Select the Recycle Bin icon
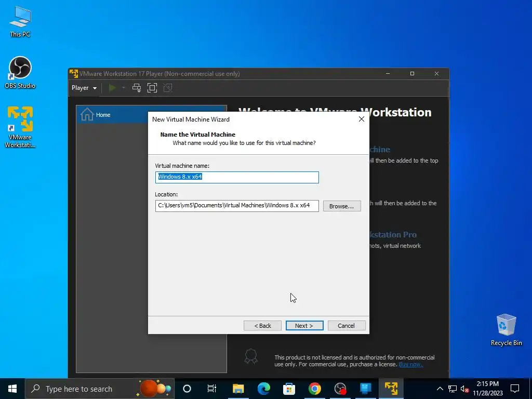This screenshot has height=399, width=532. click(506, 330)
